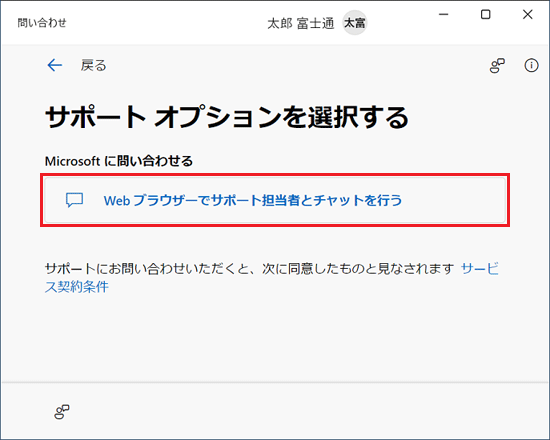Image resolution: width=550 pixels, height=440 pixels.
Task: Click the 問い合わせ window title
Action: pos(42,23)
